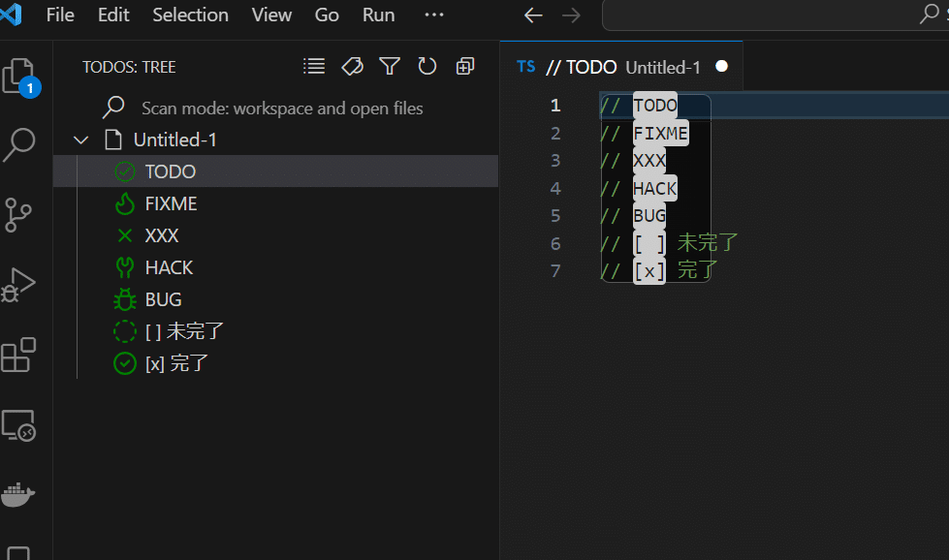Open the Docker view in sidebar

point(18,495)
